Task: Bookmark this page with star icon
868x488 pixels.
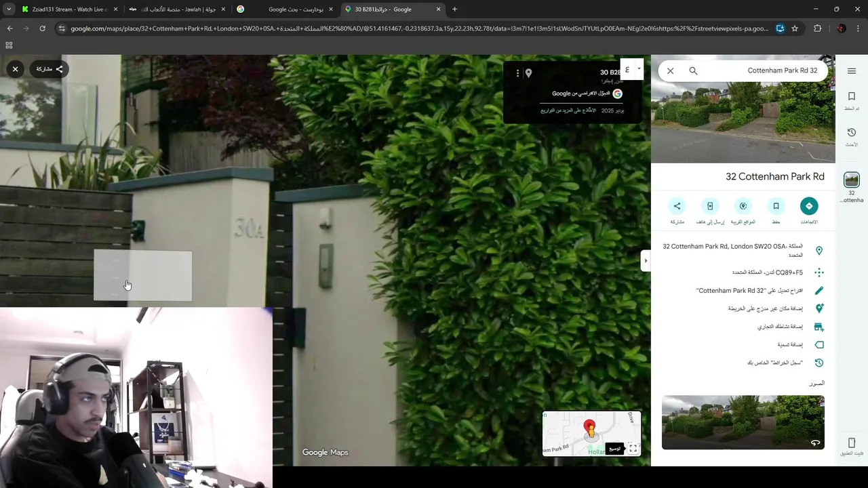Action: (795, 28)
